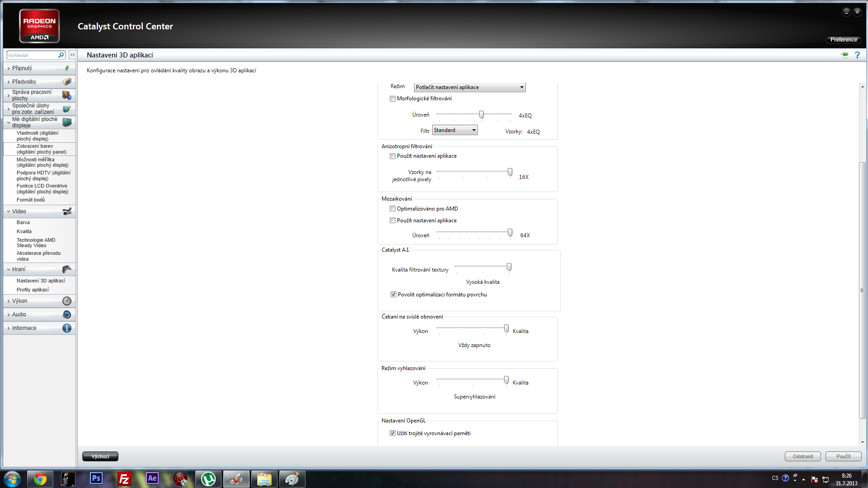Click the green pin page icon
The width and height of the screenshot is (868, 488).
[x=844, y=55]
